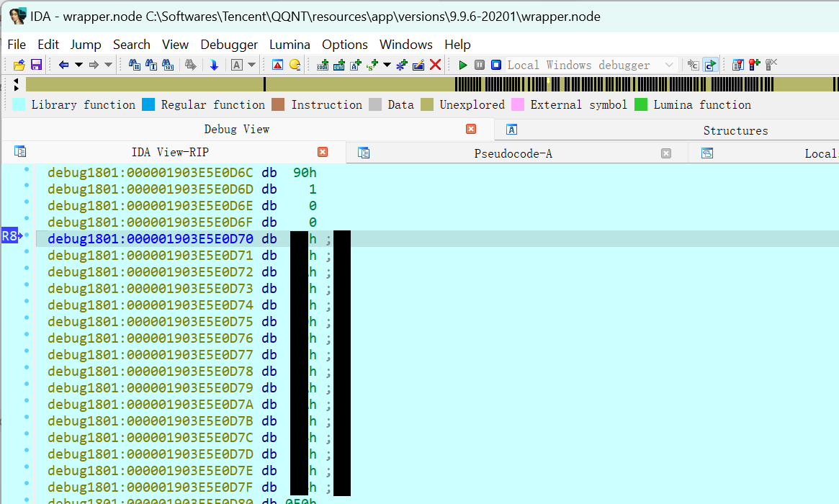
Task: Open the Jump menu
Action: click(x=86, y=45)
